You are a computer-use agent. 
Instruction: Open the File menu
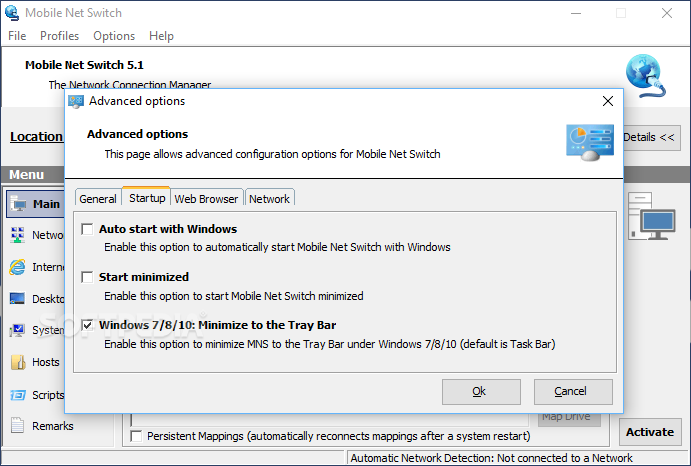[x=17, y=36]
